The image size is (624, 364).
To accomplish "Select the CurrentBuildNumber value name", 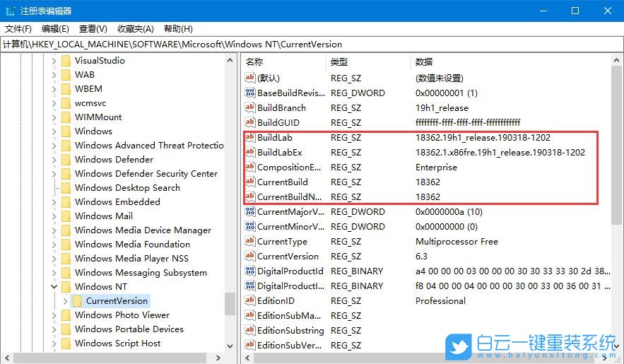I will point(289,196).
